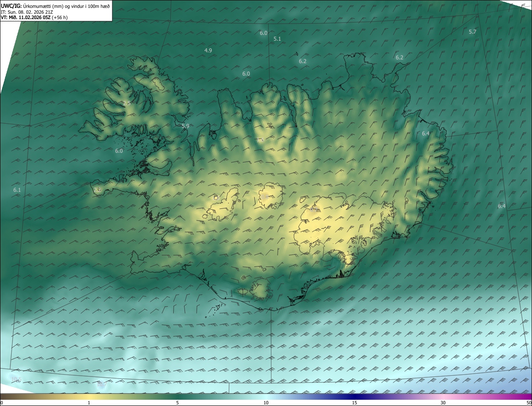The image size is (532, 406).
Task: Select the 2.9 value label on Snæfellsnes peninsula
Action: coord(98,190)
